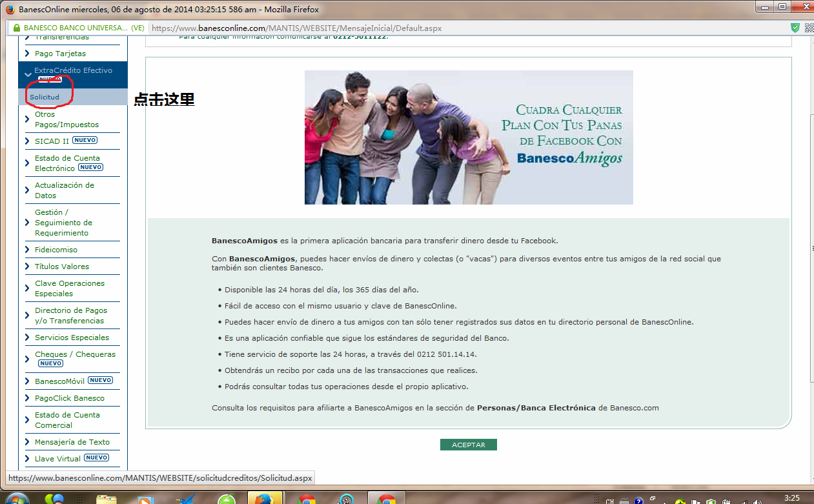
Task: Expand the SICAD II chevron
Action: 28,141
